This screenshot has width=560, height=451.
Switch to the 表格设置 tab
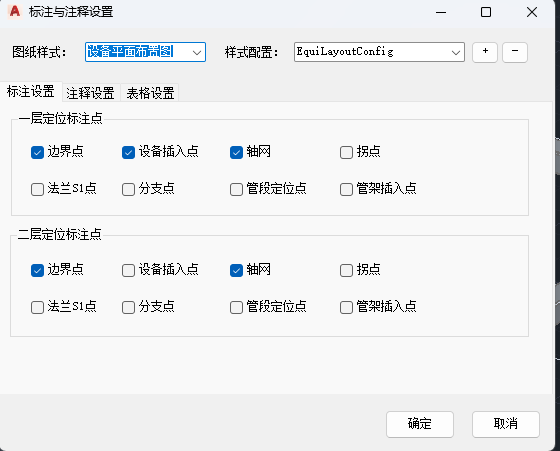coord(150,93)
